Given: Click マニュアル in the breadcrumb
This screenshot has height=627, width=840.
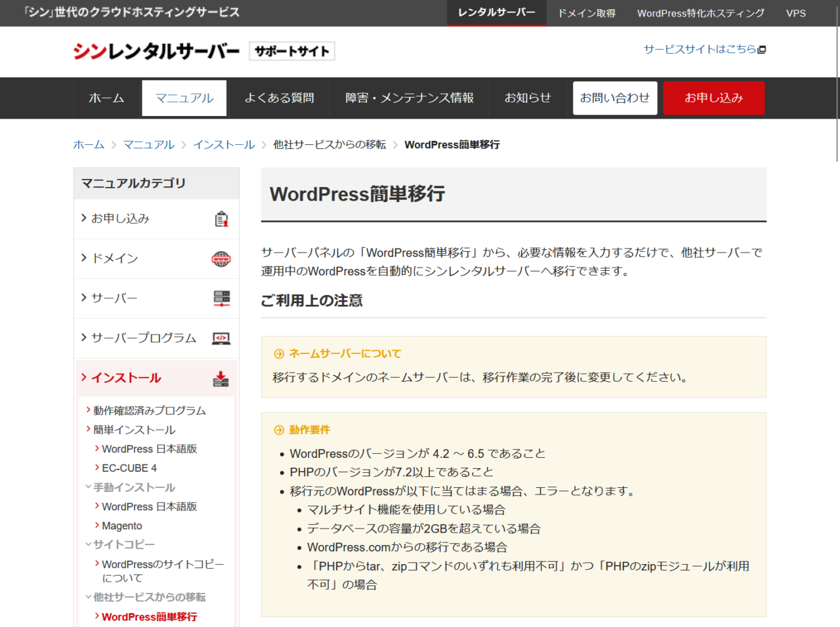Looking at the screenshot, I should pos(149,145).
